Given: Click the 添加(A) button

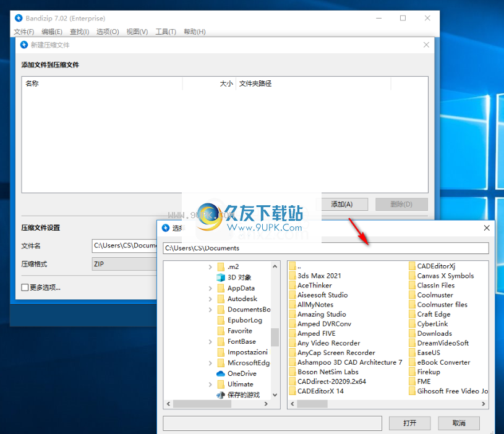Looking at the screenshot, I should click(x=342, y=204).
